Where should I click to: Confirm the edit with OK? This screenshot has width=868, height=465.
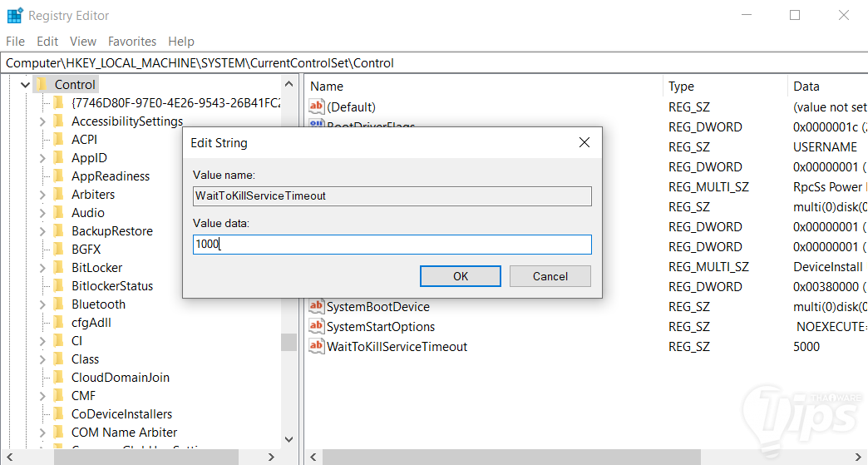point(460,276)
